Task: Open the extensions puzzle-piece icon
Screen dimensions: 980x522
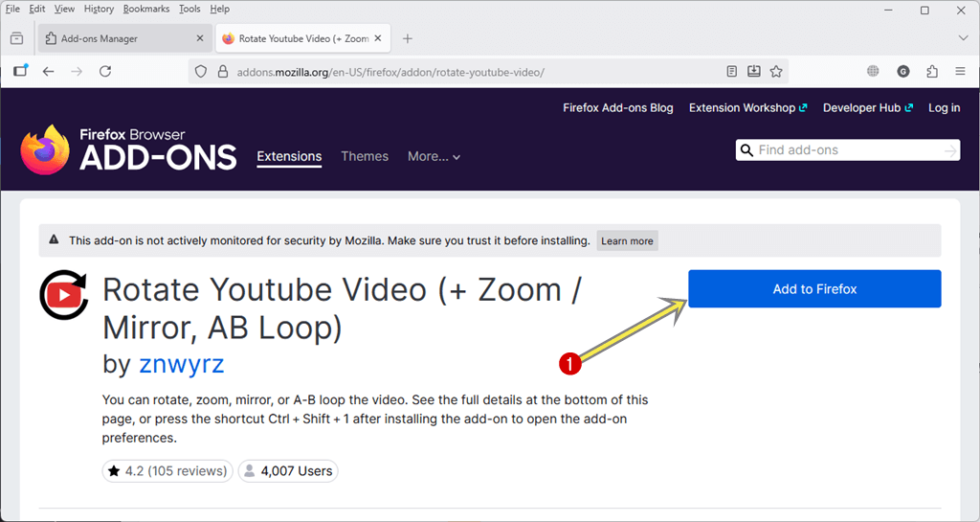Action: point(932,71)
